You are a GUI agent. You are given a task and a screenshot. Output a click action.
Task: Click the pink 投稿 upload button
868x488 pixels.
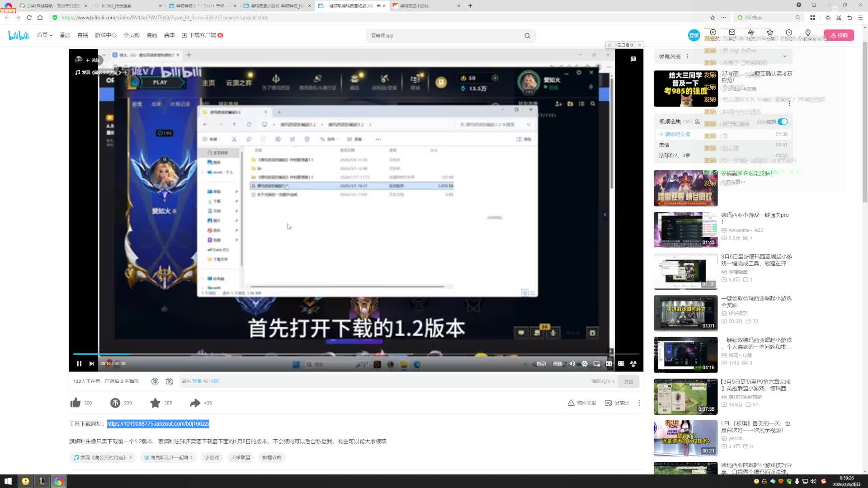pyautogui.click(x=839, y=35)
